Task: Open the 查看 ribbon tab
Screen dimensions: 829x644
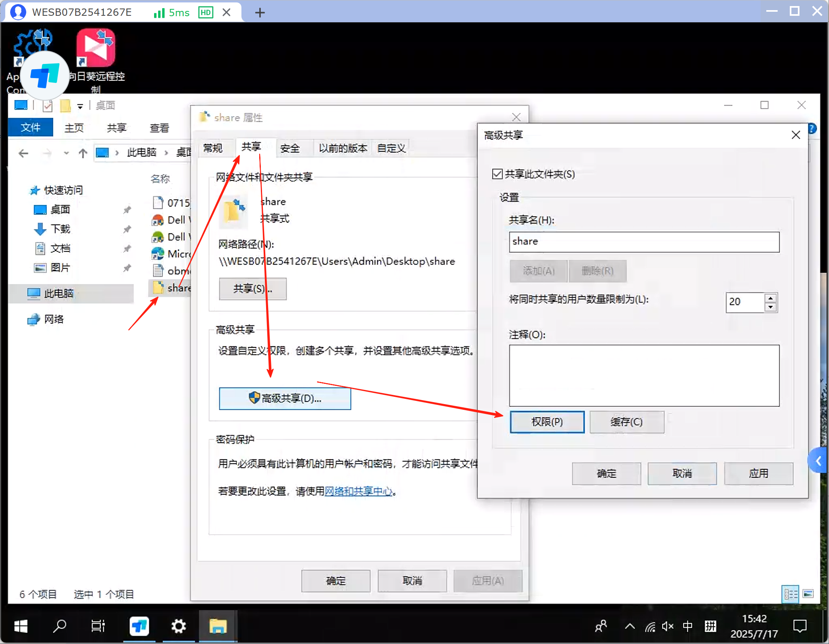Action: pyautogui.click(x=159, y=128)
